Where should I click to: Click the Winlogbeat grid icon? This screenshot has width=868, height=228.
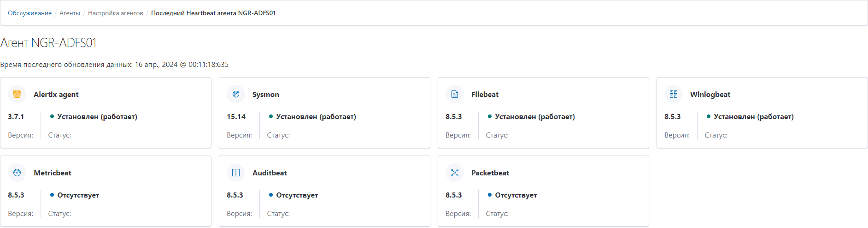point(674,94)
